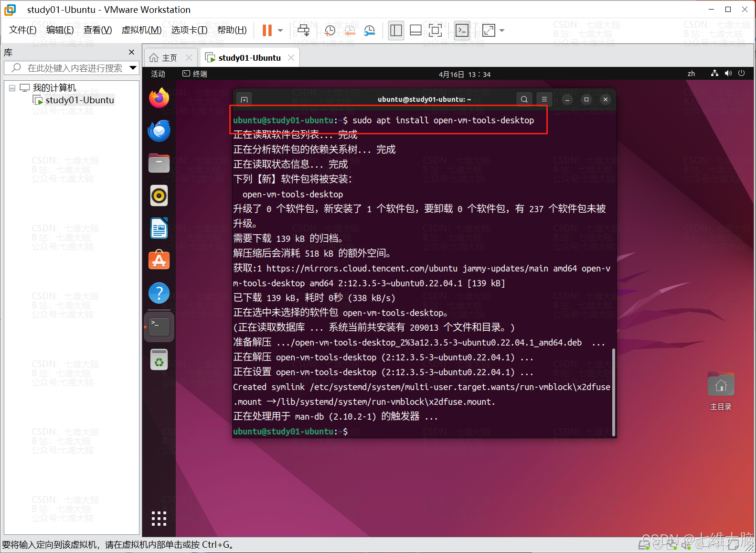756x553 pixels.
Task: Open the 帮助(H) menu
Action: (x=232, y=30)
